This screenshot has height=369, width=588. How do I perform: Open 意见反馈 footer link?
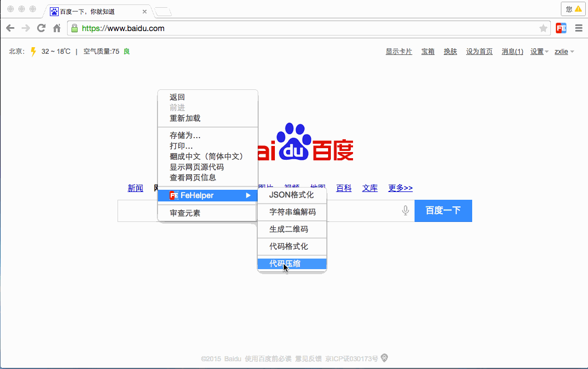tap(308, 359)
